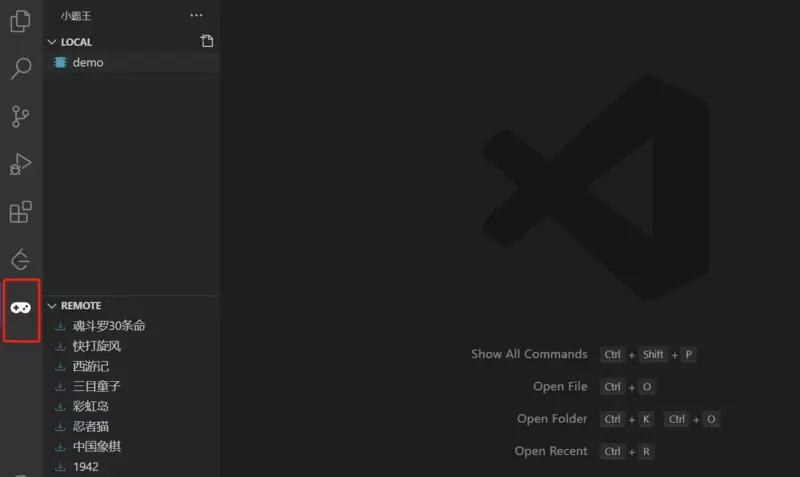Select 魂斗罗30条命 in the remote list

click(x=109, y=326)
